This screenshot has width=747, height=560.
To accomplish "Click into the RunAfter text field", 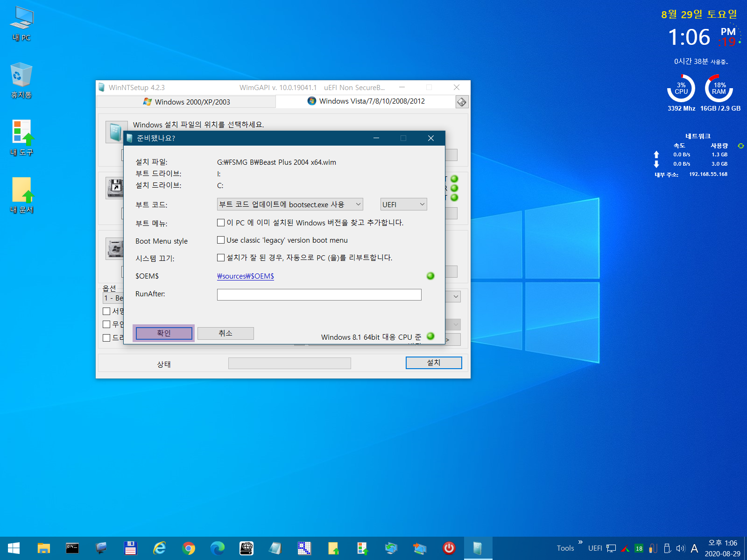I will coord(319,294).
